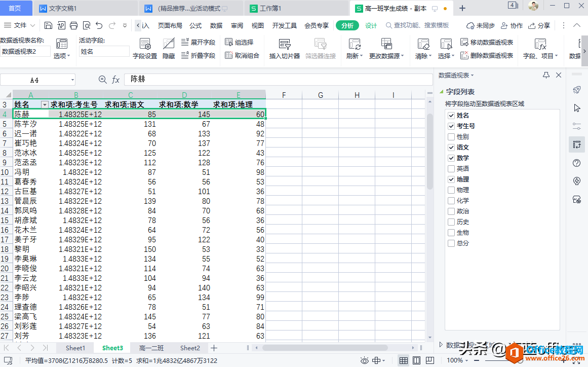588x367 pixels.
Task: Click the help question icon in right sidebar
Action: [577, 163]
